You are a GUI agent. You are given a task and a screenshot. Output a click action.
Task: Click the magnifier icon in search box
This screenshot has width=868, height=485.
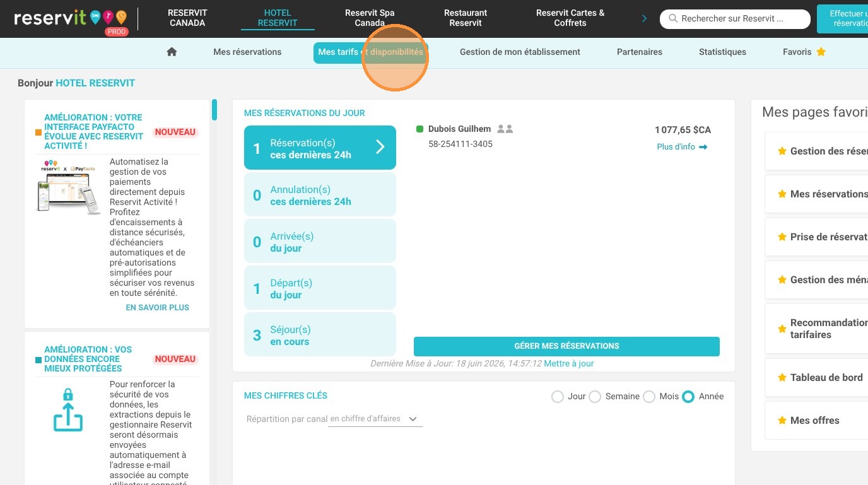coord(673,19)
